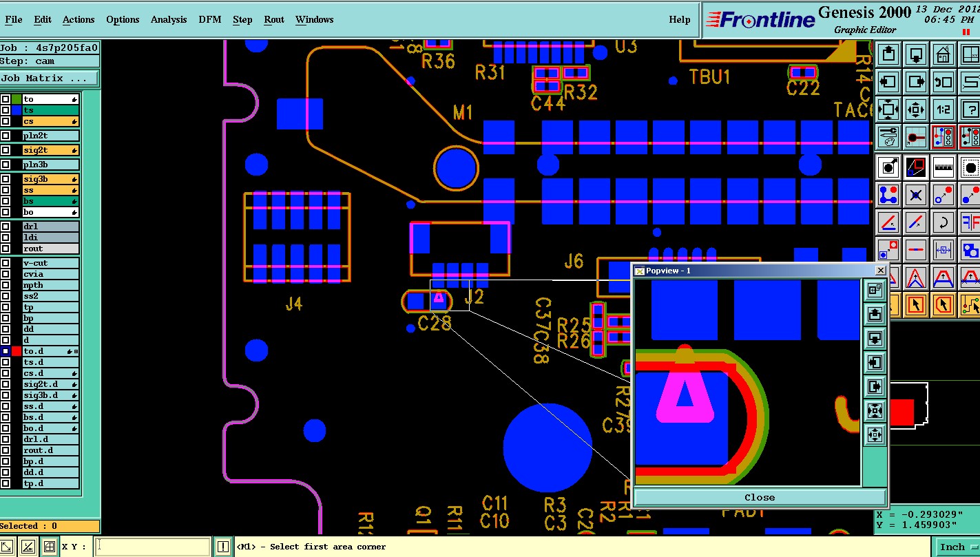Click the 1:2 zoom scale icon
Screen dimensions: 980x557
click(x=943, y=109)
